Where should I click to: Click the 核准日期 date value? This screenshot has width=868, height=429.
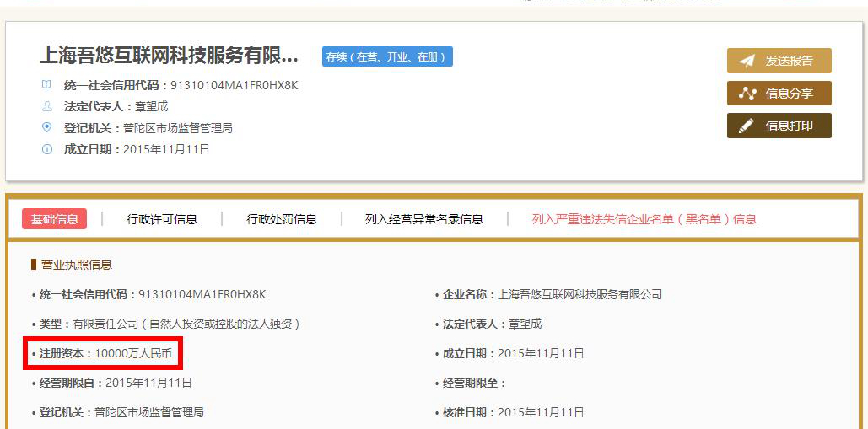(541, 412)
